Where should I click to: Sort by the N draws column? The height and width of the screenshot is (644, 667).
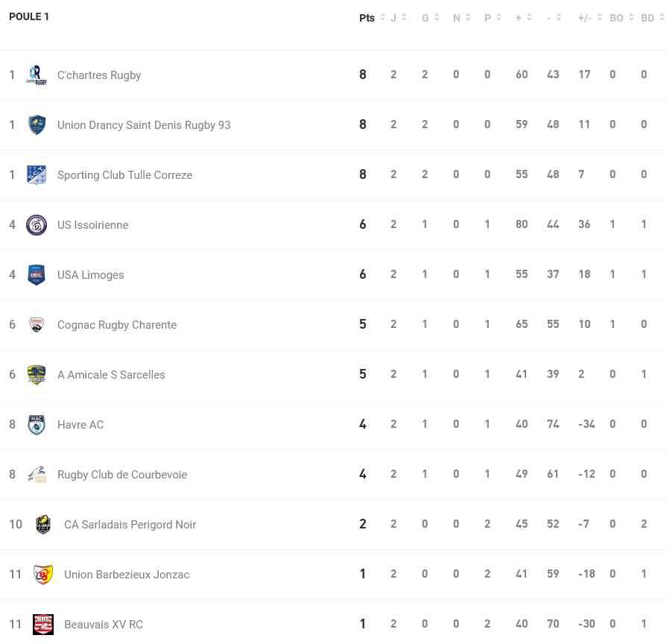[461, 18]
